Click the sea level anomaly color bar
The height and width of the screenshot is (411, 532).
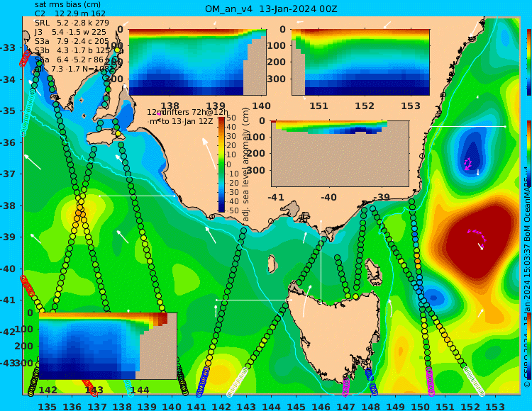pos(221,164)
